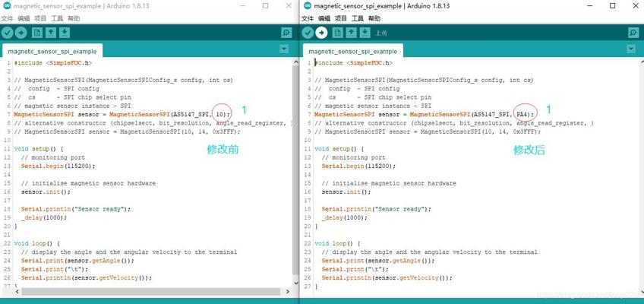
Task: Click highlighted Upload button in right window
Action: (x=321, y=33)
